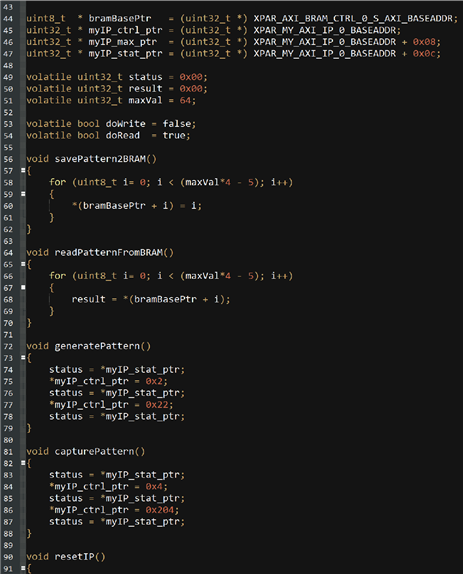Image resolution: width=463 pixels, height=574 pixels.
Task: Click the resetIP function name
Action: pyautogui.click(x=74, y=557)
